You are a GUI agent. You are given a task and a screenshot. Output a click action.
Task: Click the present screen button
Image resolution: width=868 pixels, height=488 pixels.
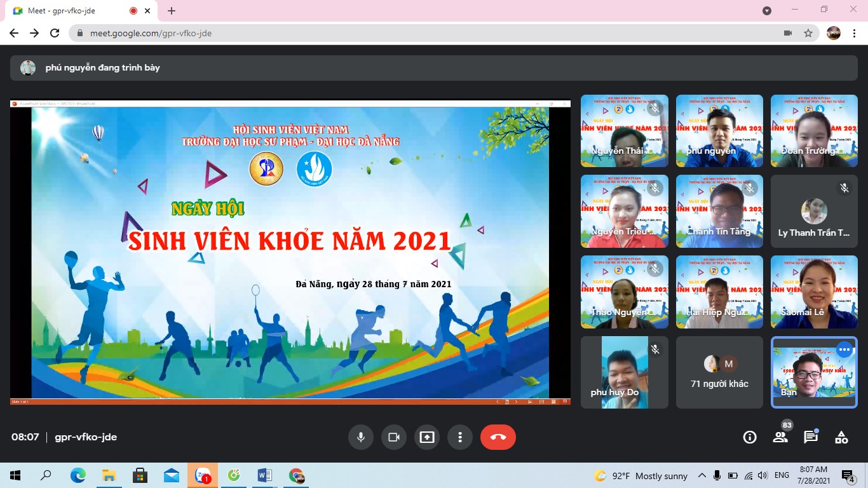pyautogui.click(x=426, y=437)
